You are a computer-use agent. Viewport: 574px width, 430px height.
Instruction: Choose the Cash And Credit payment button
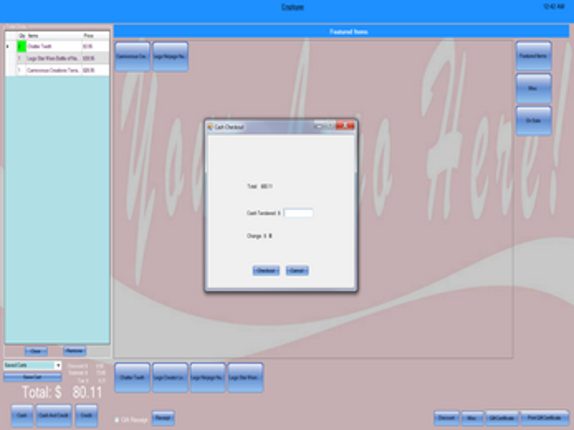[x=53, y=416]
